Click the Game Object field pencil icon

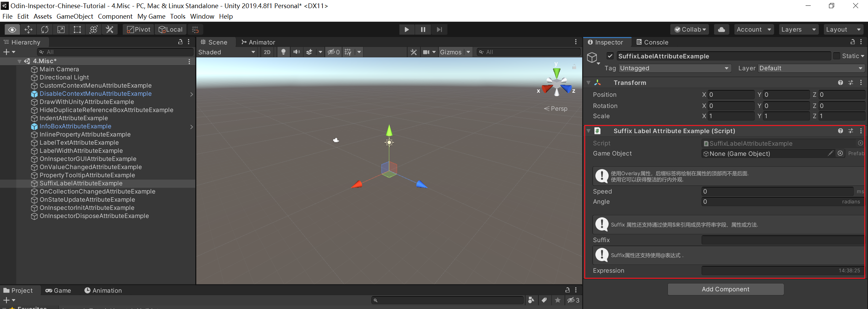(830, 153)
